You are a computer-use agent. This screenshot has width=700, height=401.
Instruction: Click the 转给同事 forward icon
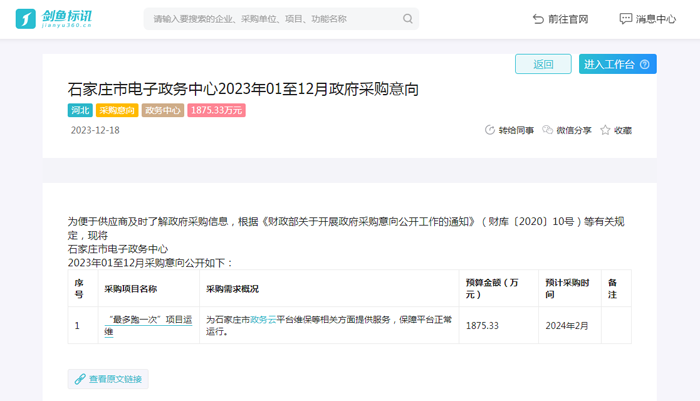coord(490,130)
